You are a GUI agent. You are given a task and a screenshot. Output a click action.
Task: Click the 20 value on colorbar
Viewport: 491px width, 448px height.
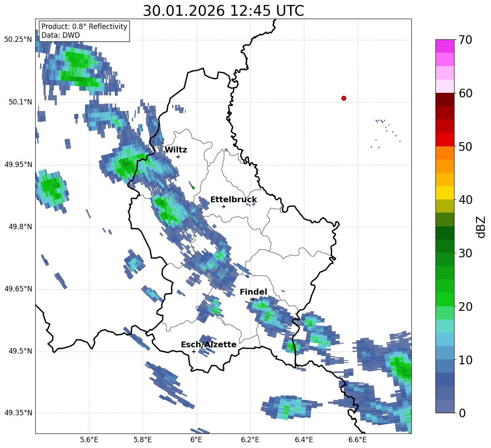(465, 307)
